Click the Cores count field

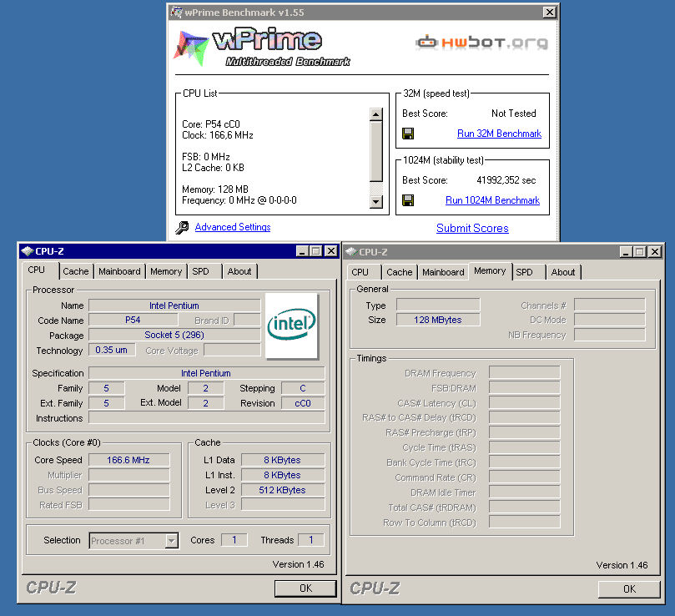coord(234,540)
